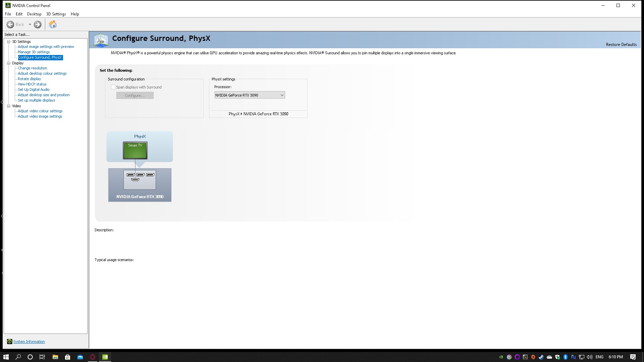This screenshot has width=644, height=362.
Task: Enable Span displays with Surround checkbox
Action: 113,87
